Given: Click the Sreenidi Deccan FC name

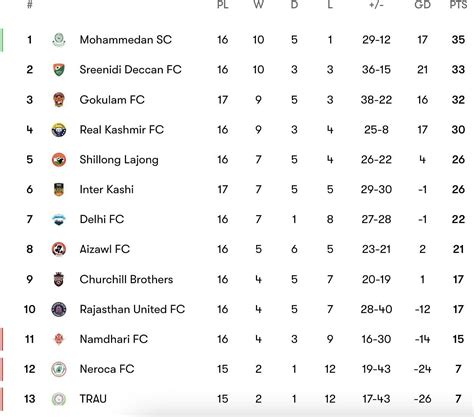Looking at the screenshot, I should tap(130, 70).
